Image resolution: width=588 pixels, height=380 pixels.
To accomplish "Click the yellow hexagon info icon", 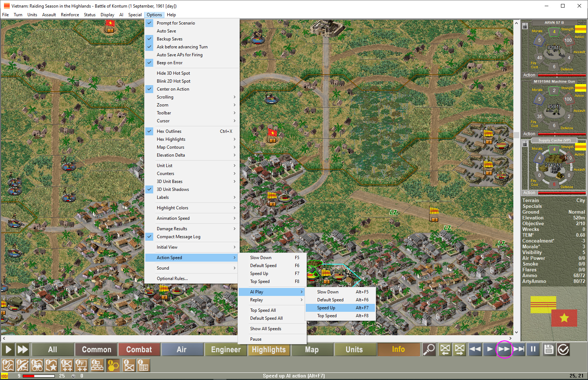I will click(113, 365).
